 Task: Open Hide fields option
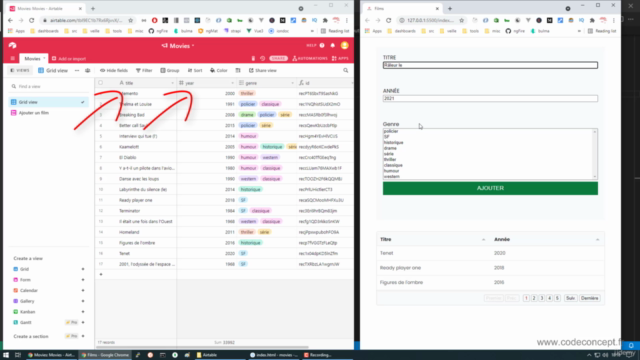click(114, 70)
